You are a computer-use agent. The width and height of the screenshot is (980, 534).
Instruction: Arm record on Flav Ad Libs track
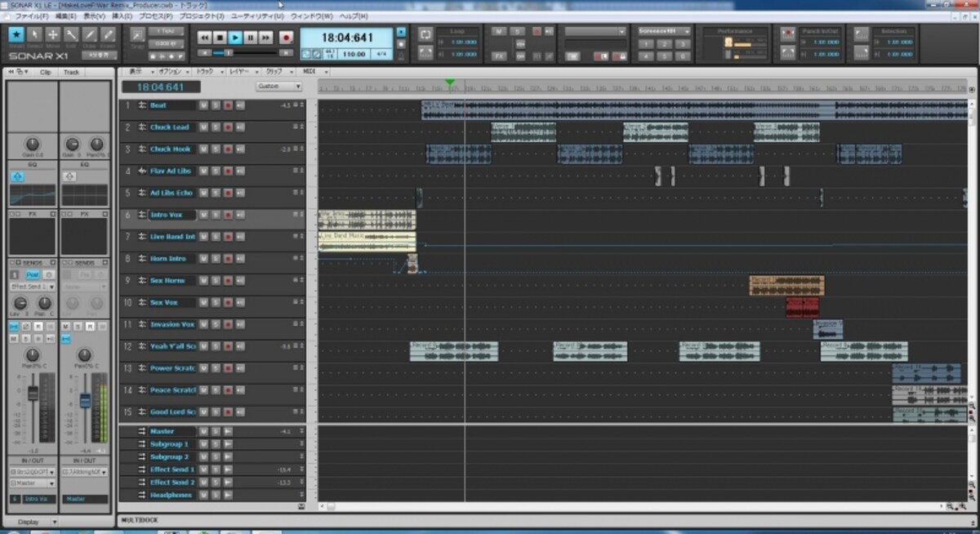pyautogui.click(x=228, y=171)
